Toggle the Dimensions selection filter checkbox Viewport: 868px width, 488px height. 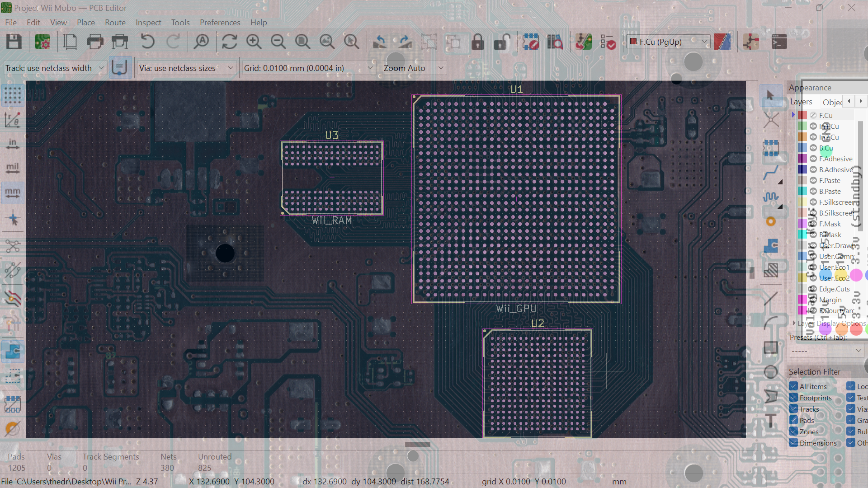pos(793,443)
